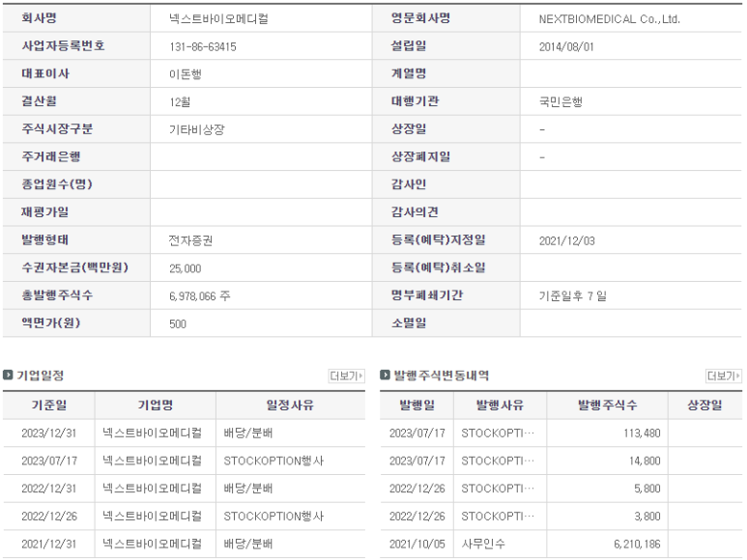The image size is (747, 560).
Task: Click 기준일후 7 일 closure period value
Action: (x=573, y=296)
